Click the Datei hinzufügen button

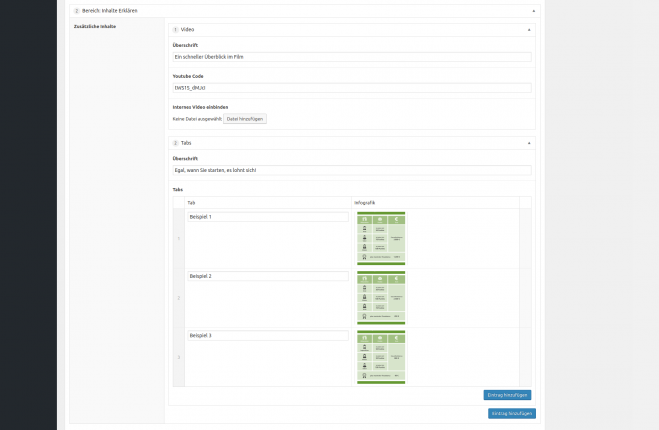(245, 119)
